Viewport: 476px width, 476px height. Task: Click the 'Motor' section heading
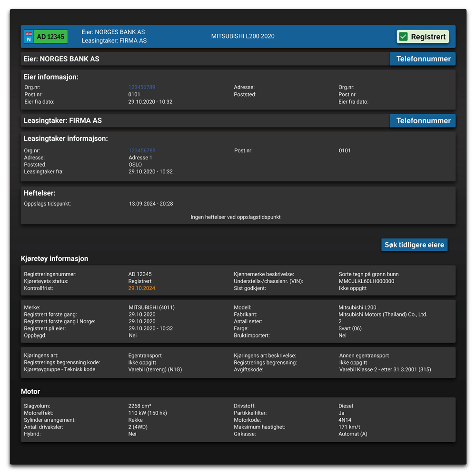(30, 392)
